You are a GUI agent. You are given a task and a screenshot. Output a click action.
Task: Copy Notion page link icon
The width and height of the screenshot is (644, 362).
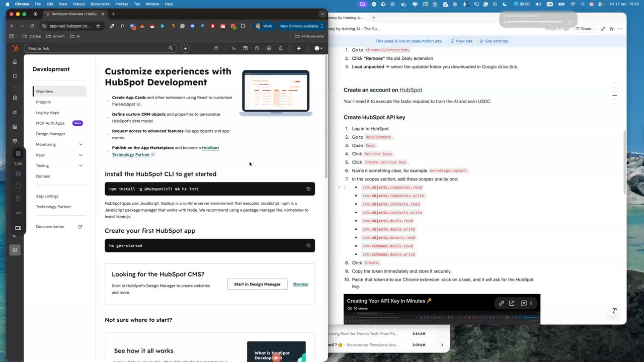pyautogui.click(x=603, y=29)
